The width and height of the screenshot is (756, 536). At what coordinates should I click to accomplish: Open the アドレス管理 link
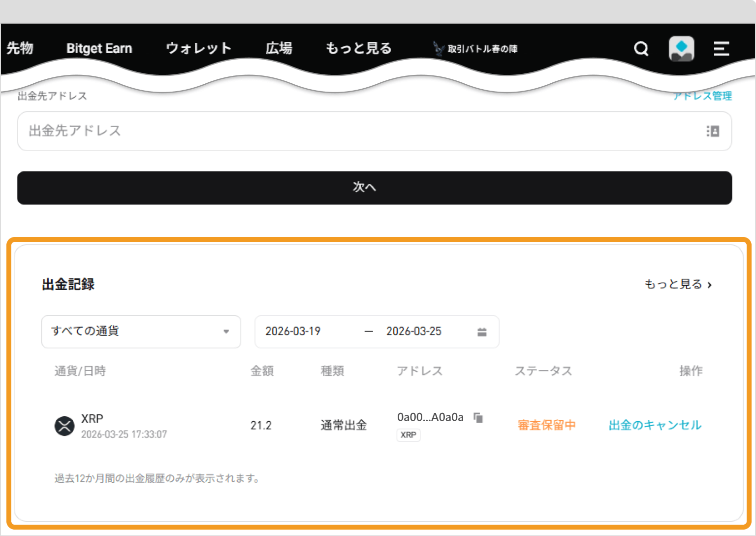(x=703, y=96)
